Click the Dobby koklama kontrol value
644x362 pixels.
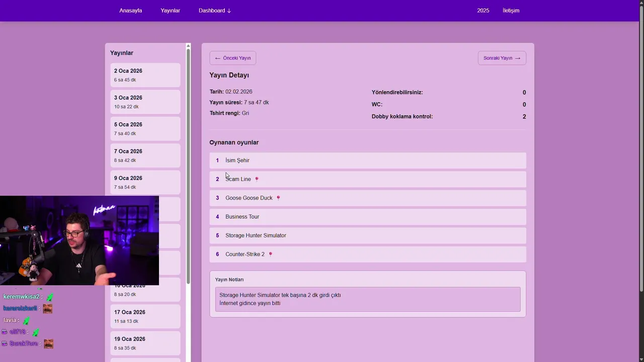(524, 117)
